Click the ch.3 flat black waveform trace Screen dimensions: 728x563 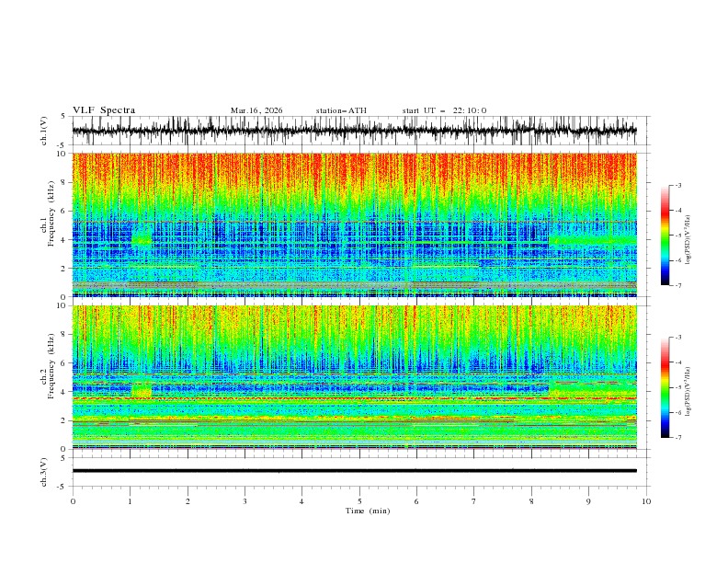pos(354,471)
